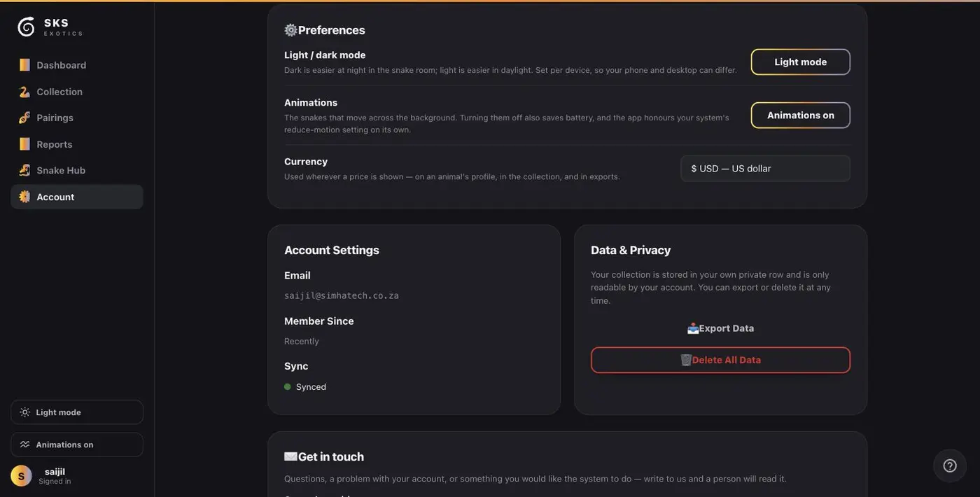Open the help question mark button
980x497 pixels.
click(x=950, y=465)
